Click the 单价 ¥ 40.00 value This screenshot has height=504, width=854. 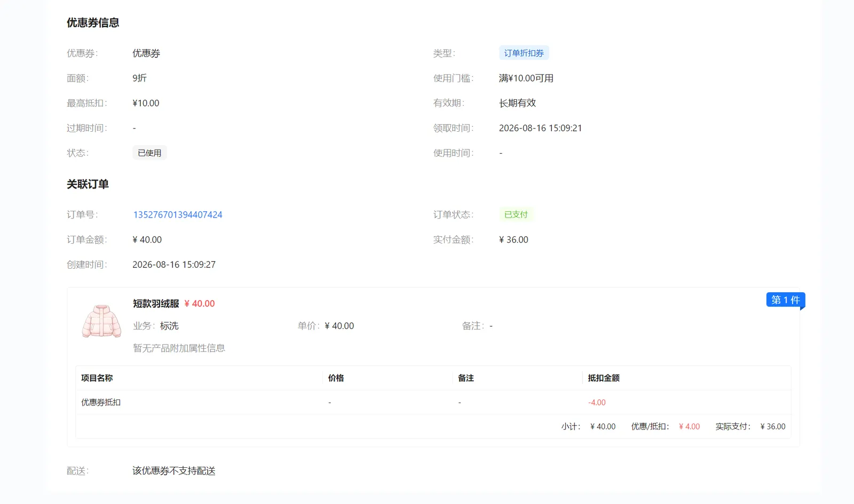click(339, 325)
